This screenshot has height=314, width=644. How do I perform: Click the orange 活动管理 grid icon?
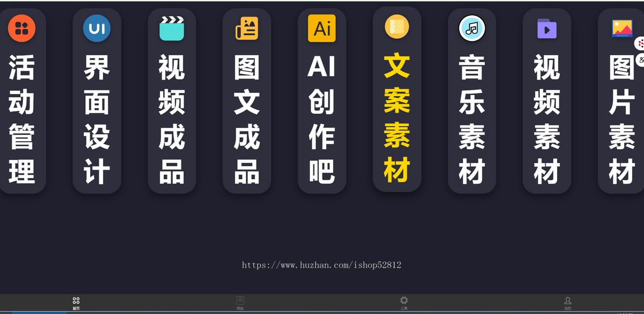pos(21,28)
